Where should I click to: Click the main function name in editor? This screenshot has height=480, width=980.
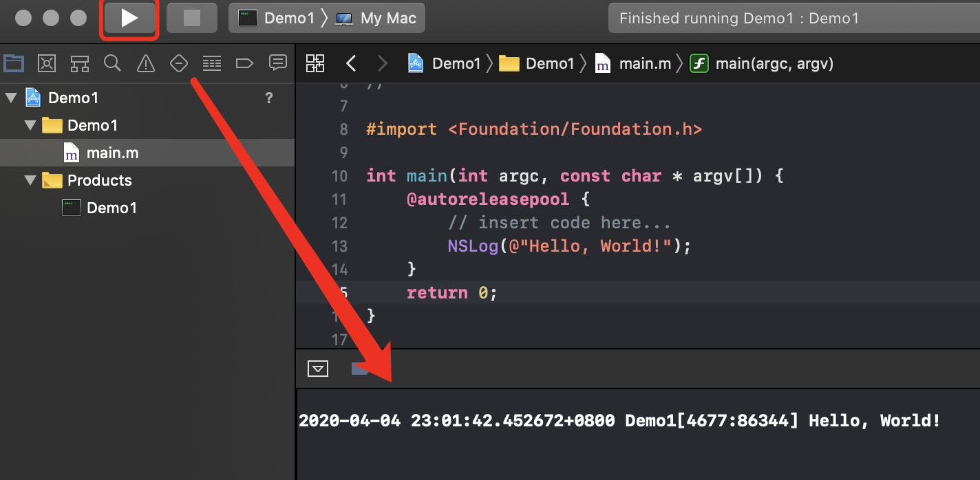427,176
